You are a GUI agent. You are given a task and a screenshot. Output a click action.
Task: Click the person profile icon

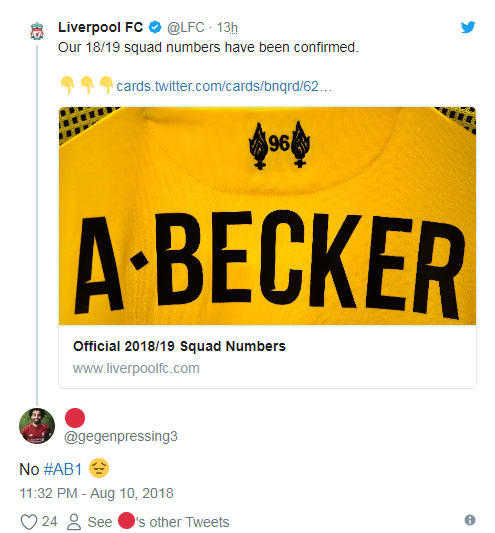[74, 522]
